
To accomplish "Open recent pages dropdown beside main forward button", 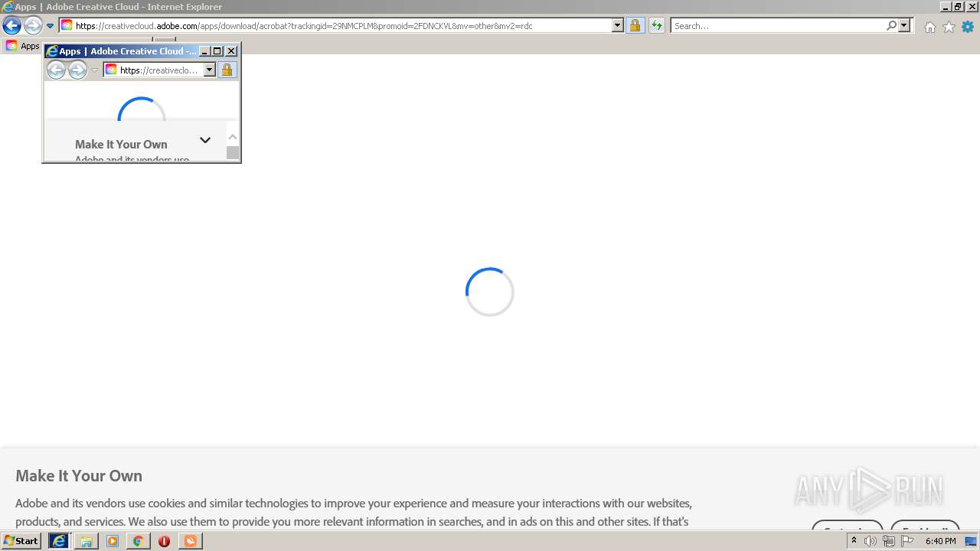I will [x=50, y=26].
